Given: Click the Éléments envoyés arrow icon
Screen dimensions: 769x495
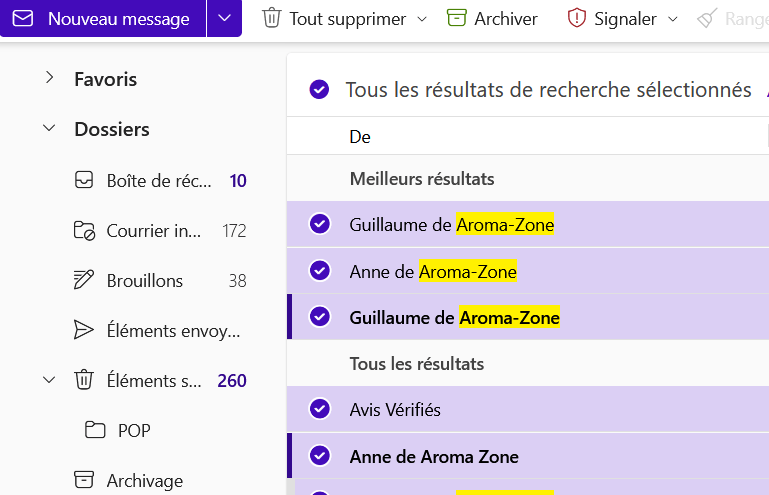Looking at the screenshot, I should pos(84,331).
